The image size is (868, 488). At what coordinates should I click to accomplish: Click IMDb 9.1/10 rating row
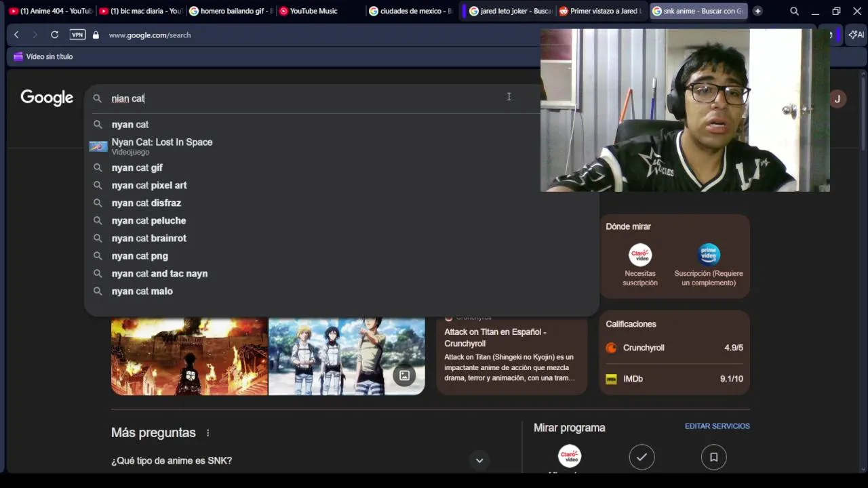click(x=675, y=379)
